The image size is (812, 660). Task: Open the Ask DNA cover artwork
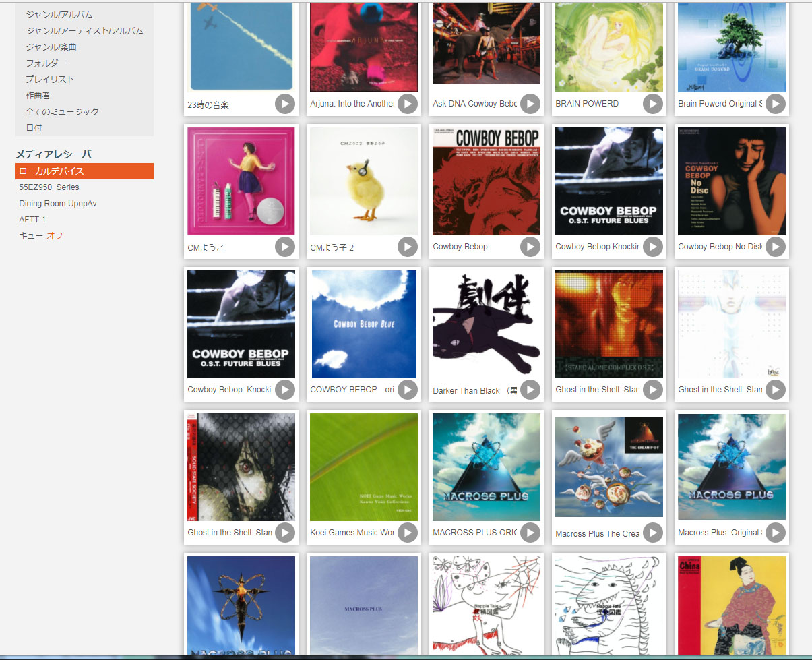point(487,44)
